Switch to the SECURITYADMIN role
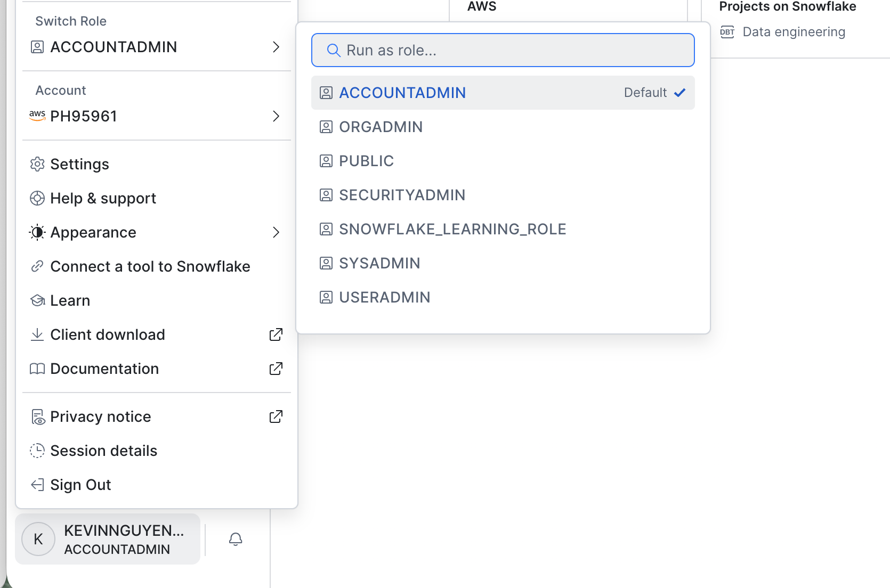Viewport: 890px width, 588px height. click(x=503, y=195)
